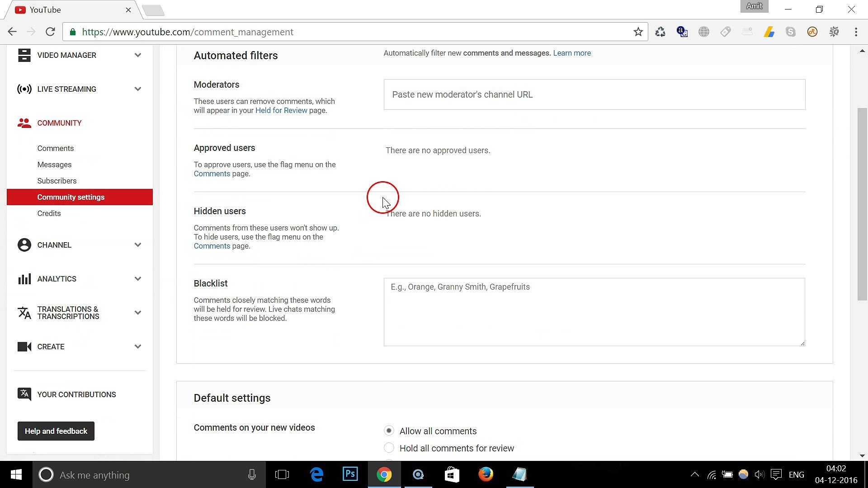Open the Analytics bar-chart icon
The height and width of the screenshot is (488, 868).
pos(24,279)
